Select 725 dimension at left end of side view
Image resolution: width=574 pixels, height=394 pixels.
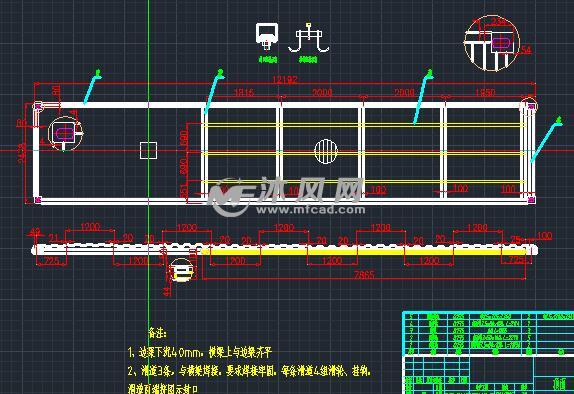click(x=52, y=261)
